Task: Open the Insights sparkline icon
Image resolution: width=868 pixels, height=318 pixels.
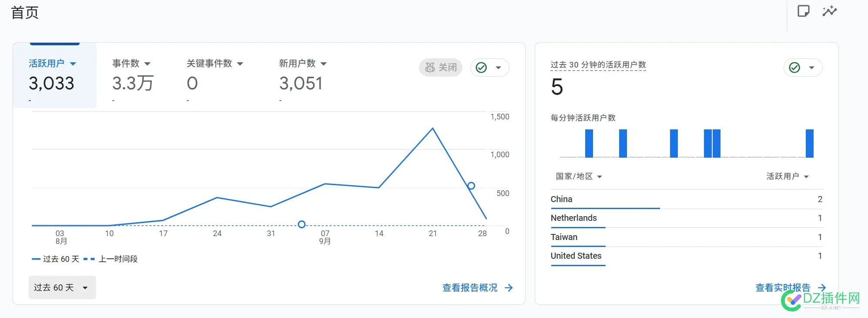Action: pyautogui.click(x=830, y=11)
